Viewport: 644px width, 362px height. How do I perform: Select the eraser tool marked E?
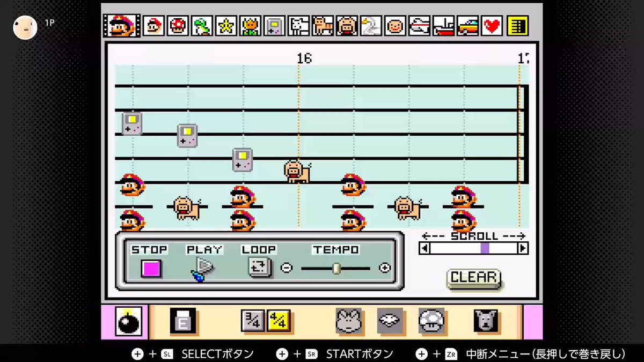click(183, 321)
